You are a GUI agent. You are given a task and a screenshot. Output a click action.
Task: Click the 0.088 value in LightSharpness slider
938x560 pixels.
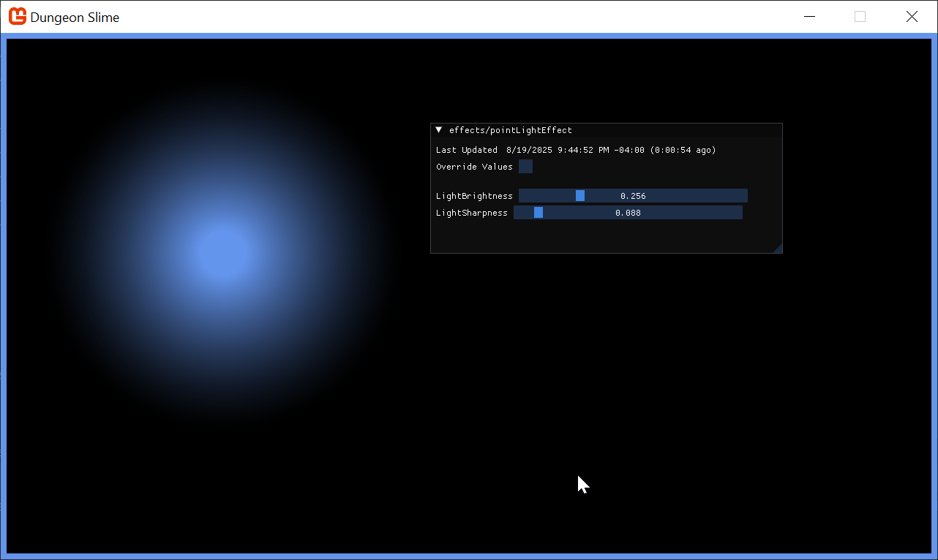coord(628,213)
